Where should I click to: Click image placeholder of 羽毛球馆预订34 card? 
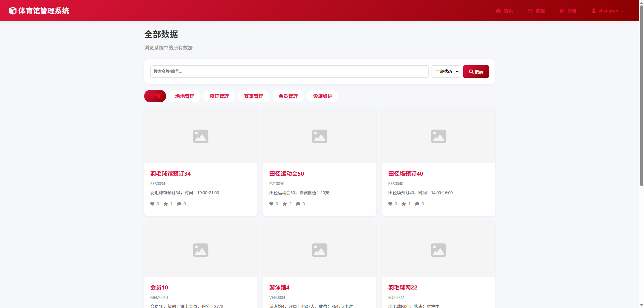pos(201,136)
